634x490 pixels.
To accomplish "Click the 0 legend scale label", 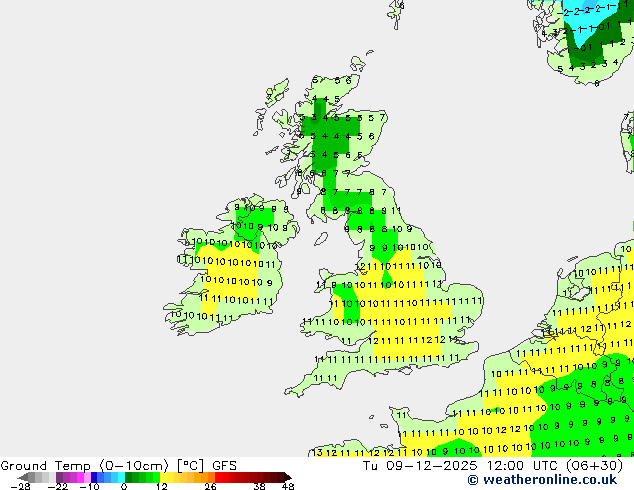I will pos(124,486).
